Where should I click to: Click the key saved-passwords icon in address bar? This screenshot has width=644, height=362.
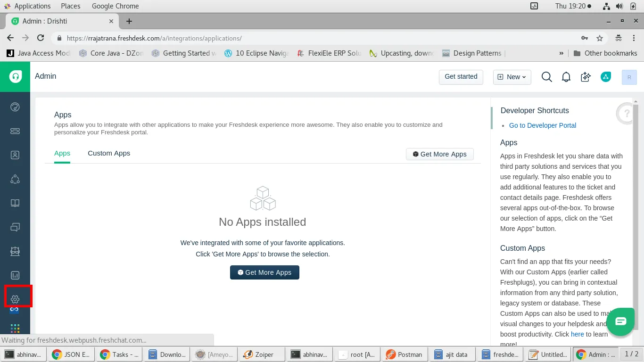(x=585, y=38)
